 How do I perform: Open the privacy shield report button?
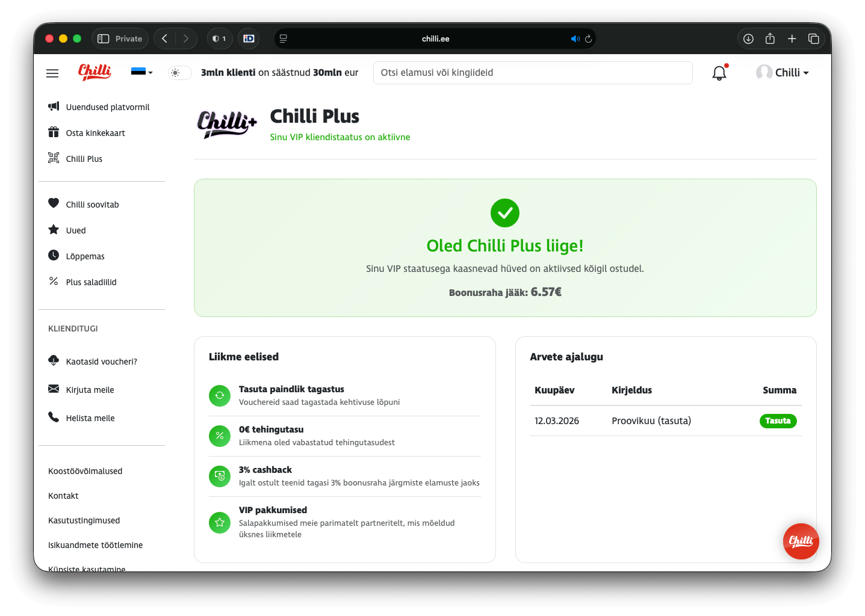(219, 38)
